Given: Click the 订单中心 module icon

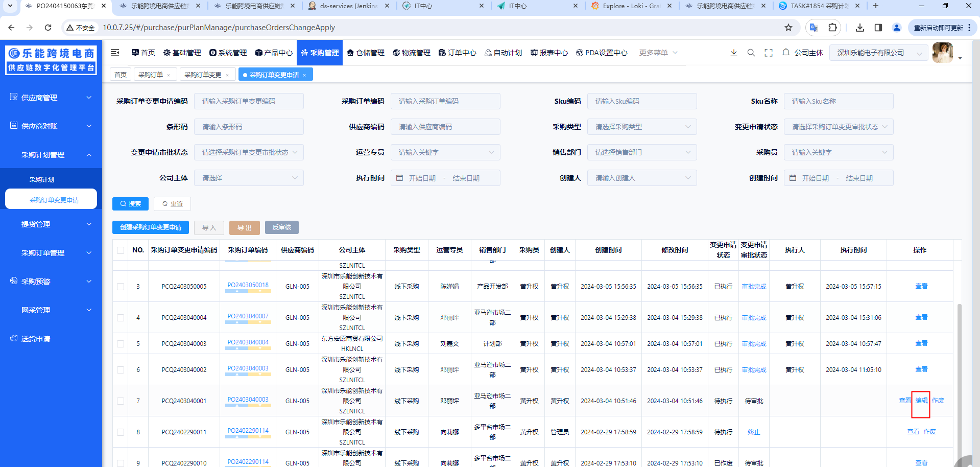Looking at the screenshot, I should point(442,52).
